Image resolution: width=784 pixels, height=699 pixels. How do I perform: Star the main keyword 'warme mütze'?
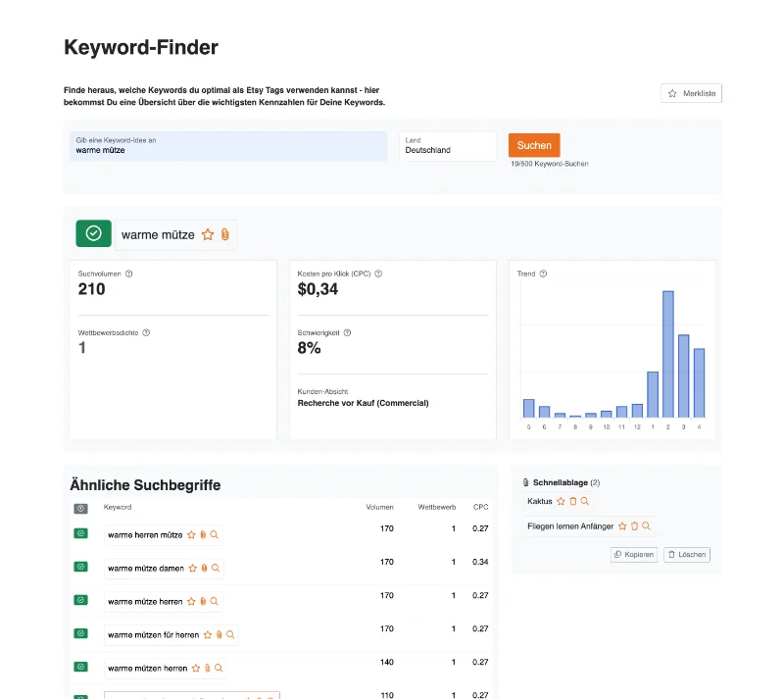207,234
